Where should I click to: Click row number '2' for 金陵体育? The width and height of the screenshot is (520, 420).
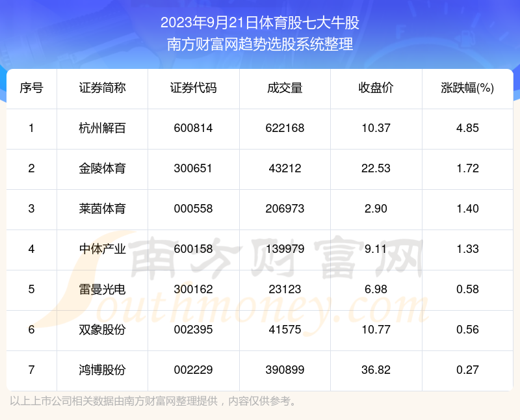pos(31,168)
